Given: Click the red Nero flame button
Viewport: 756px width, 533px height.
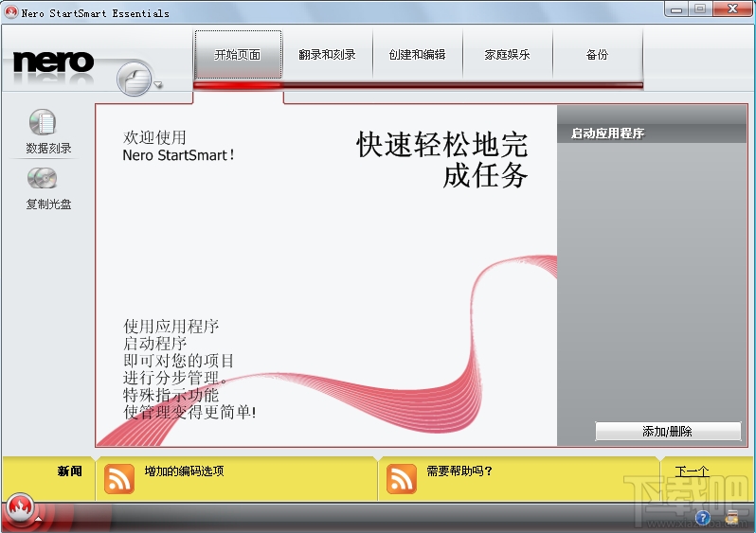Looking at the screenshot, I should pyautogui.click(x=20, y=507).
